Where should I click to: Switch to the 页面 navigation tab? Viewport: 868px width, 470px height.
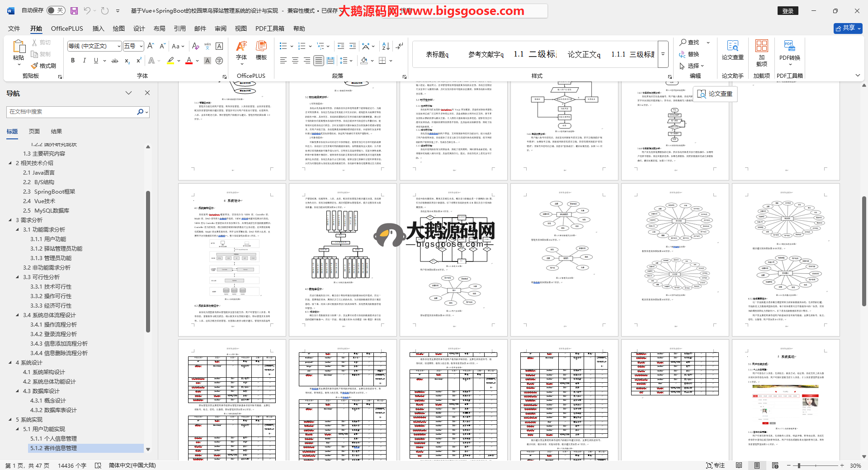[34, 131]
